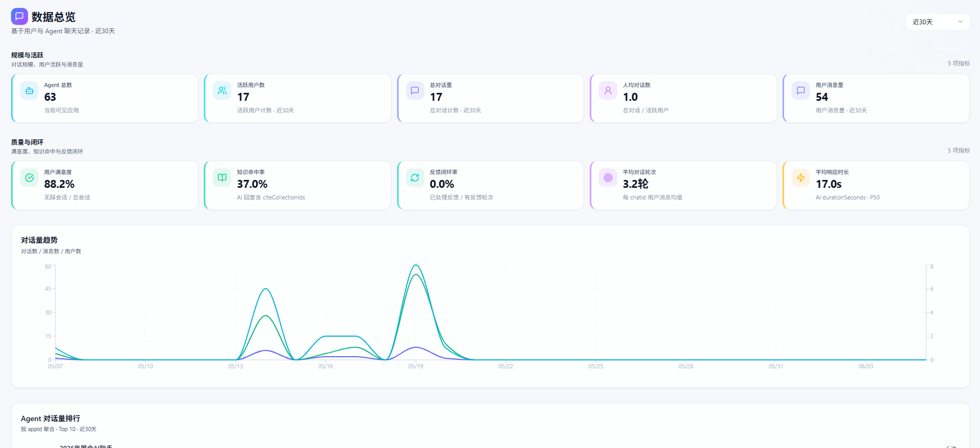Click the 规模与活跃 section heading
The width and height of the screenshot is (980, 448).
point(27,55)
